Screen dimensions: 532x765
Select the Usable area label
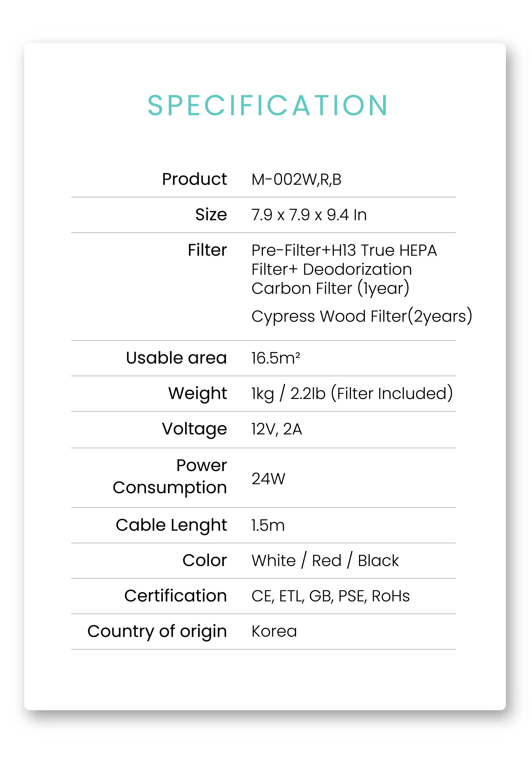tap(176, 358)
